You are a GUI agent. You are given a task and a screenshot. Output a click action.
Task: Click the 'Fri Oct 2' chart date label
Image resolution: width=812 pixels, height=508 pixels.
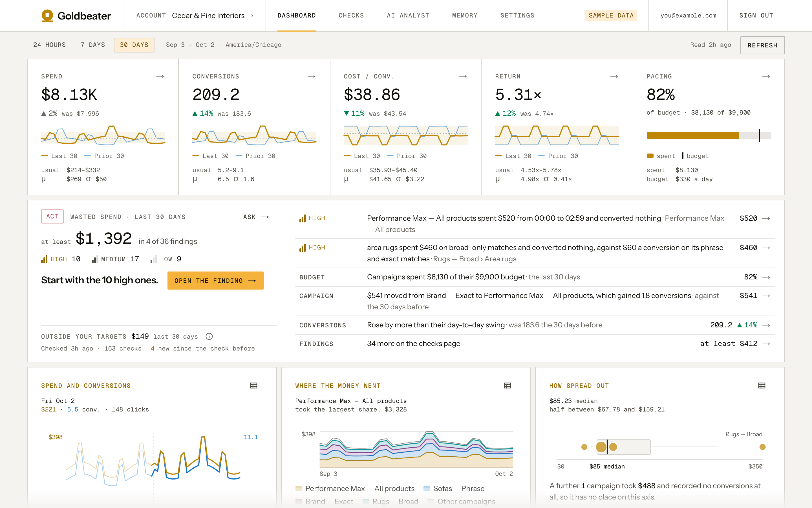[58, 401]
